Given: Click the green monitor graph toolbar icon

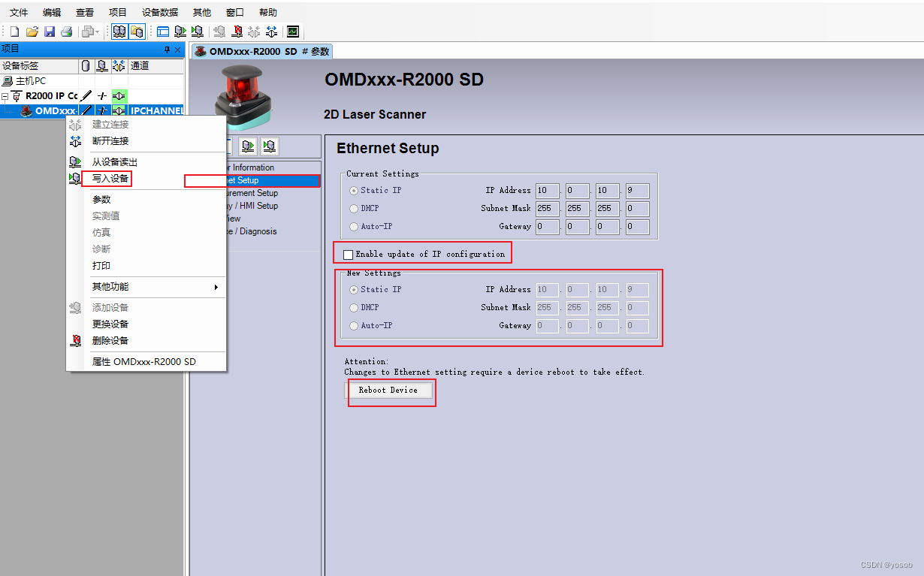Looking at the screenshot, I should point(293,32).
